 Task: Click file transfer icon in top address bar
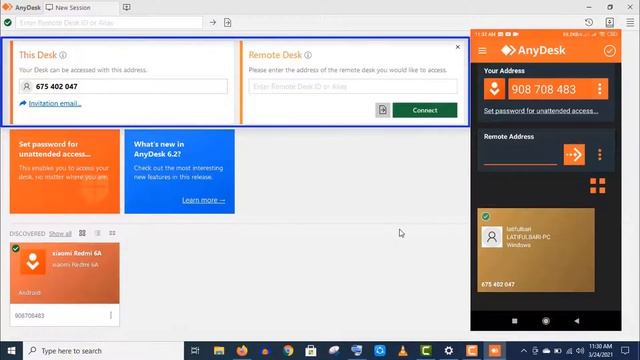click(x=228, y=22)
